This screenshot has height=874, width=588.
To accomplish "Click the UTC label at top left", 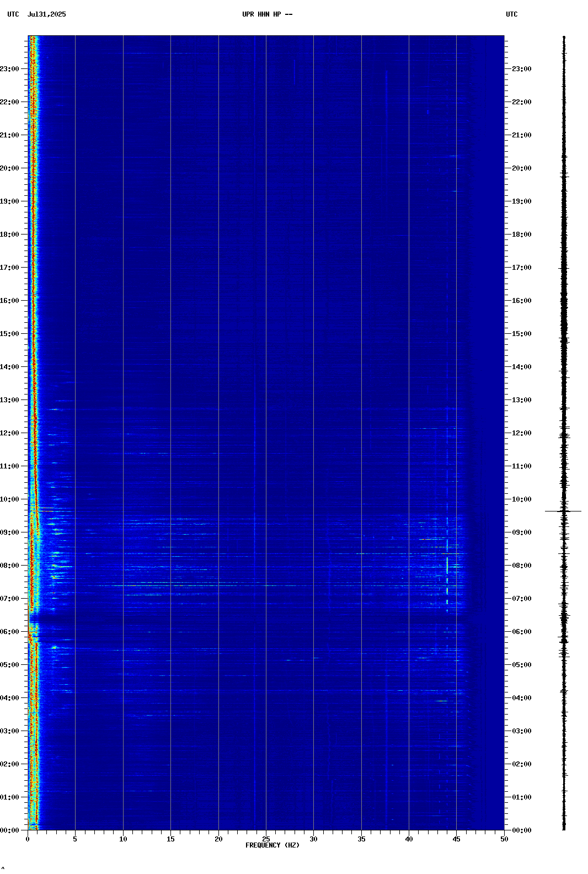I will [x=13, y=14].
